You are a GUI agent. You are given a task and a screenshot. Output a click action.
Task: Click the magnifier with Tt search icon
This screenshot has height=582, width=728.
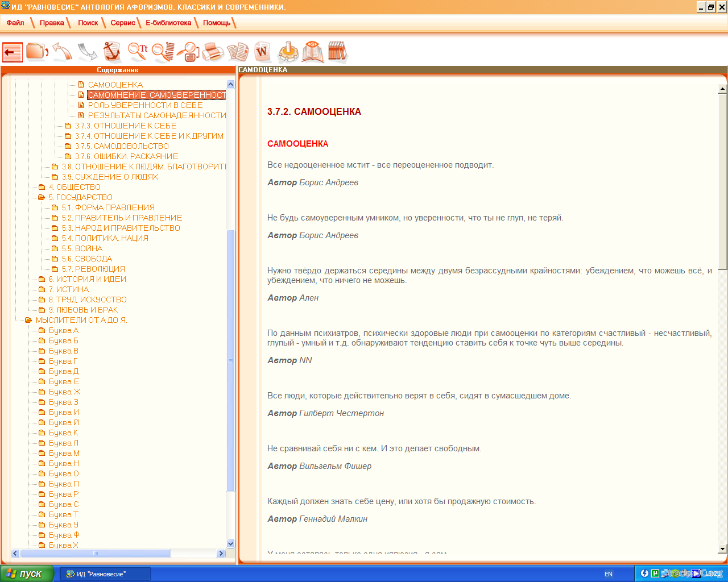coord(137,52)
